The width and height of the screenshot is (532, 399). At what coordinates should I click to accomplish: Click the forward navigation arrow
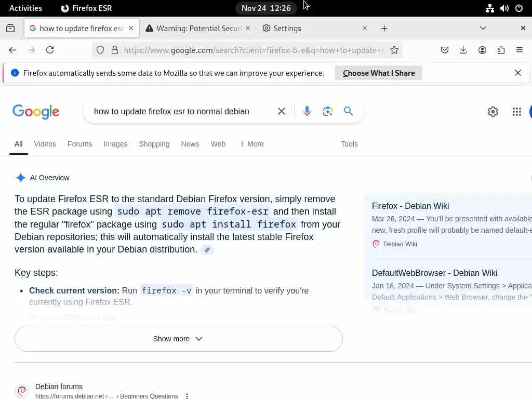tap(31, 50)
